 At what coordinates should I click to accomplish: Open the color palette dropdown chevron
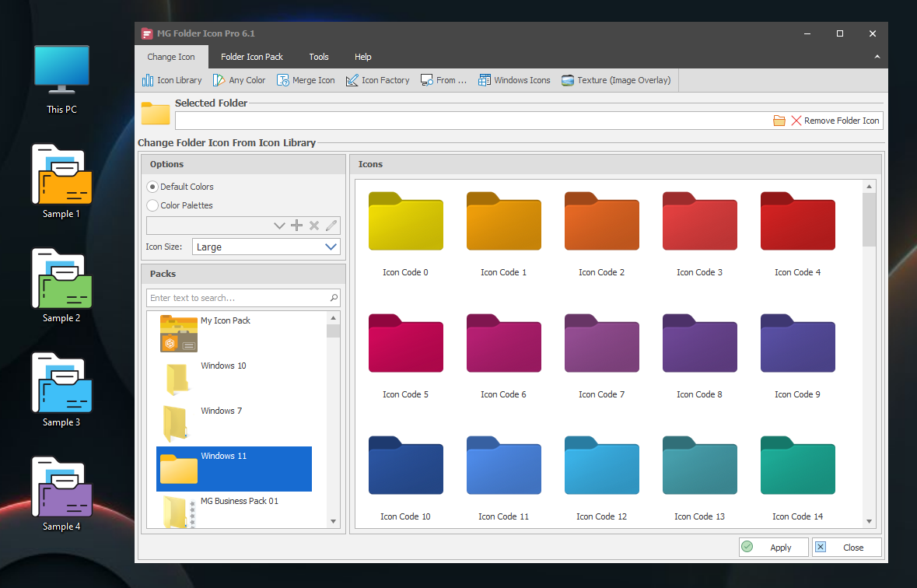point(279,226)
